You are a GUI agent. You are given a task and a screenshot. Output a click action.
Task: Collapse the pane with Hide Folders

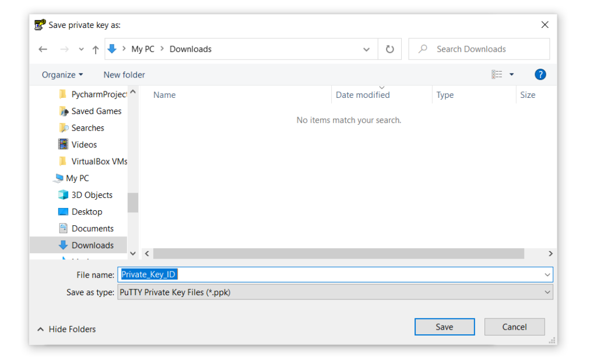66,329
